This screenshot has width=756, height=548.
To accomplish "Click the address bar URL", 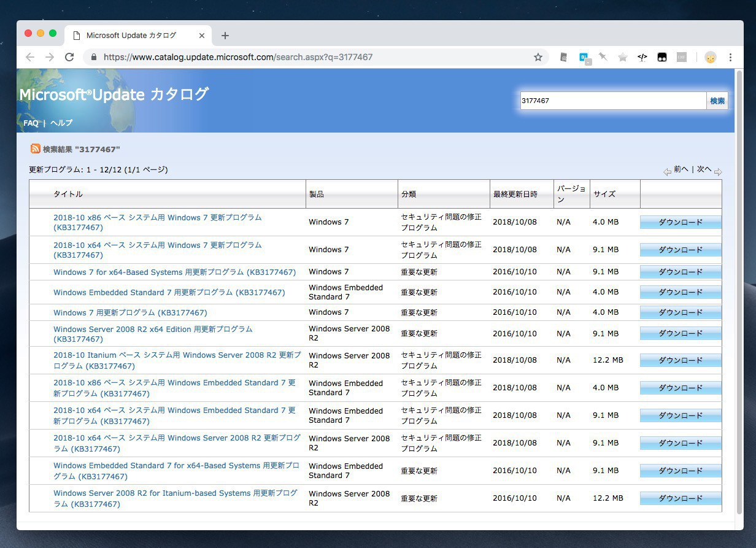I will coord(238,57).
